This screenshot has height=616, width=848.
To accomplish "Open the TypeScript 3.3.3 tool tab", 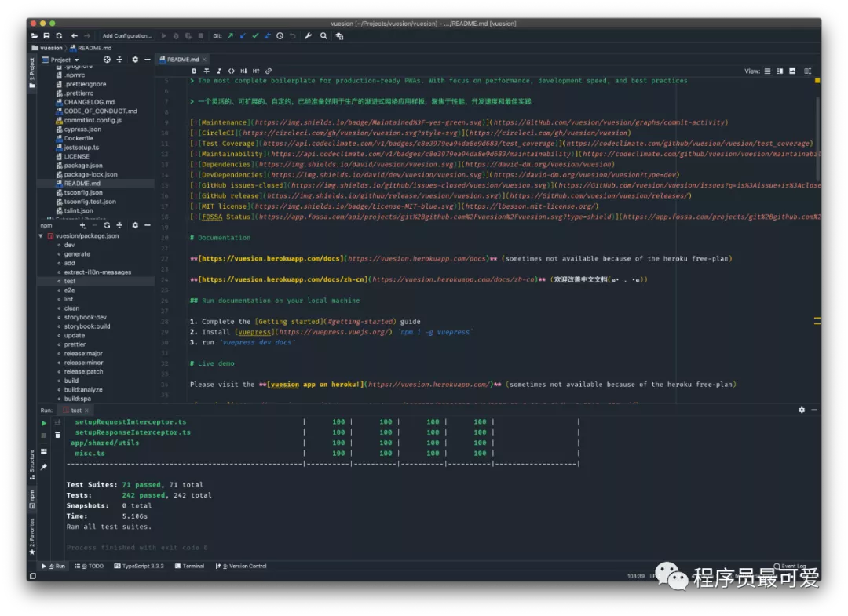I will point(139,567).
